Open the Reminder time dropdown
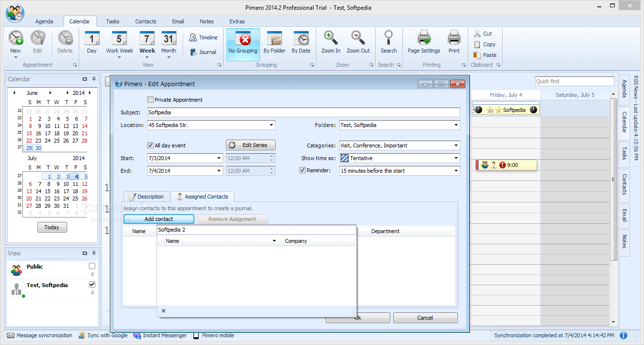The height and width of the screenshot is (345, 644). (456, 171)
